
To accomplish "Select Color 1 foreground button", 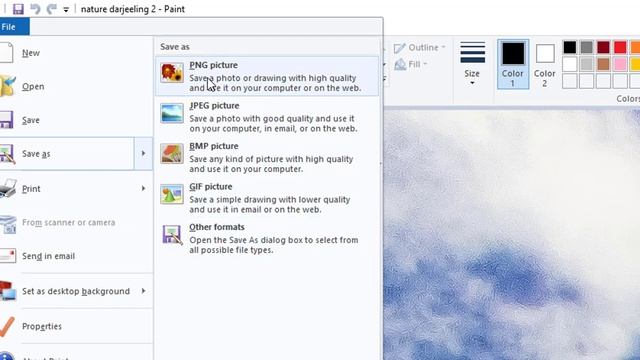I will coord(513,64).
